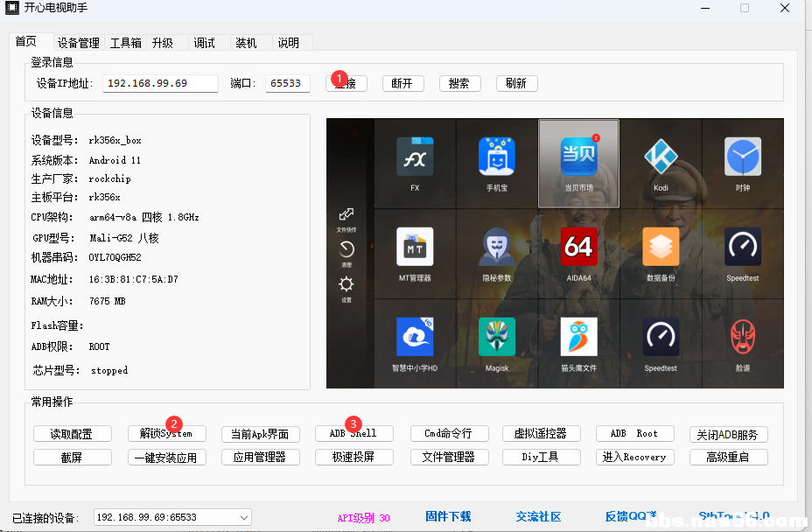Screen dimensions: 812x532
Task: Launch 当贝市场 app in device preview
Action: (x=578, y=157)
